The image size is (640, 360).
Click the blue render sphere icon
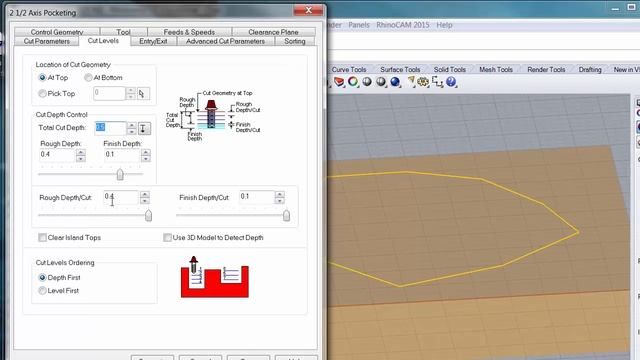[x=395, y=82]
